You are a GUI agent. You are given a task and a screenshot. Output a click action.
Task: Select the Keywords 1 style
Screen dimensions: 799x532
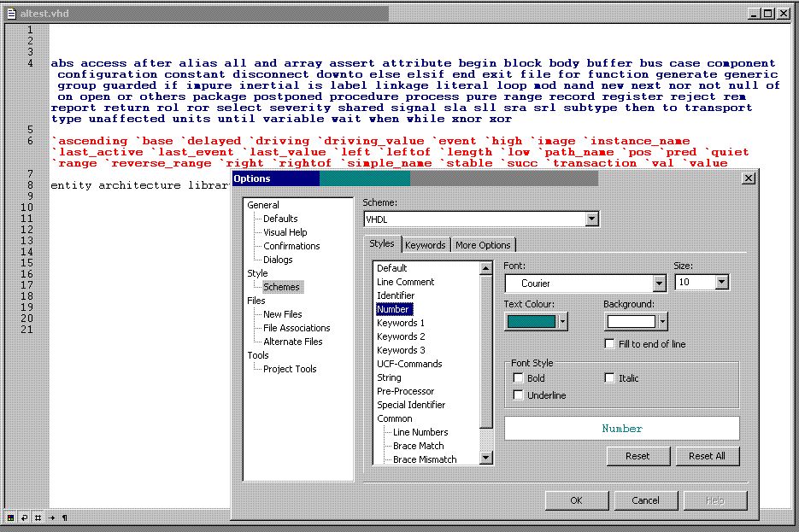[x=401, y=323]
